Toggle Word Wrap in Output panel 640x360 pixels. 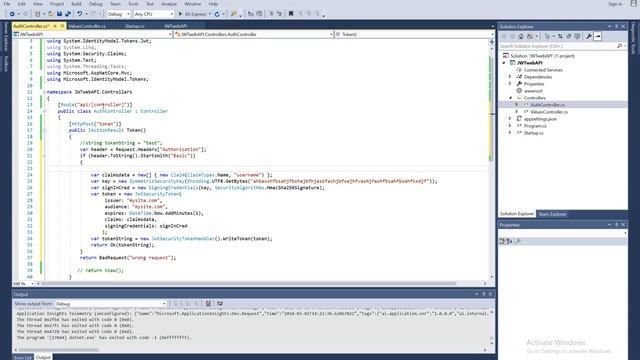pos(220,304)
